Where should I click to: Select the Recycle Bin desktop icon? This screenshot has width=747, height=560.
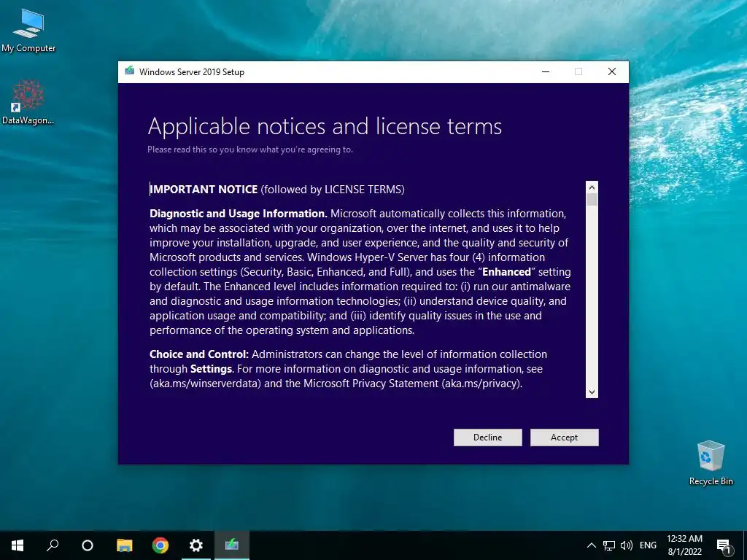(x=711, y=463)
